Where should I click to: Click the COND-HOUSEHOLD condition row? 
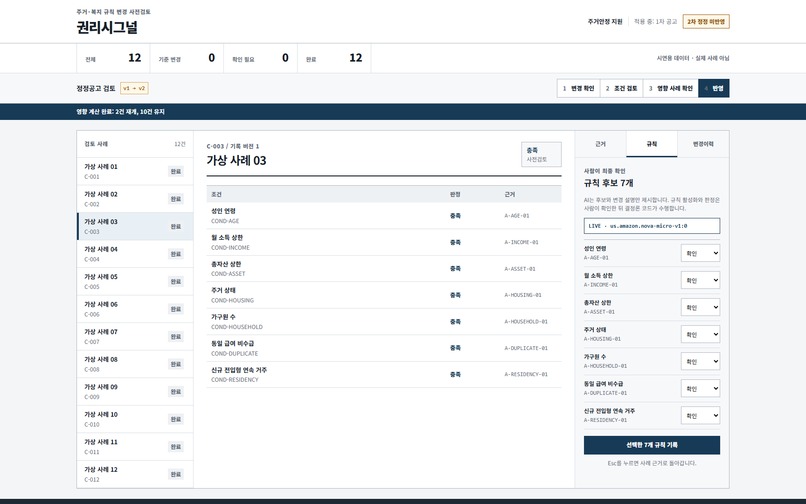tap(383, 321)
